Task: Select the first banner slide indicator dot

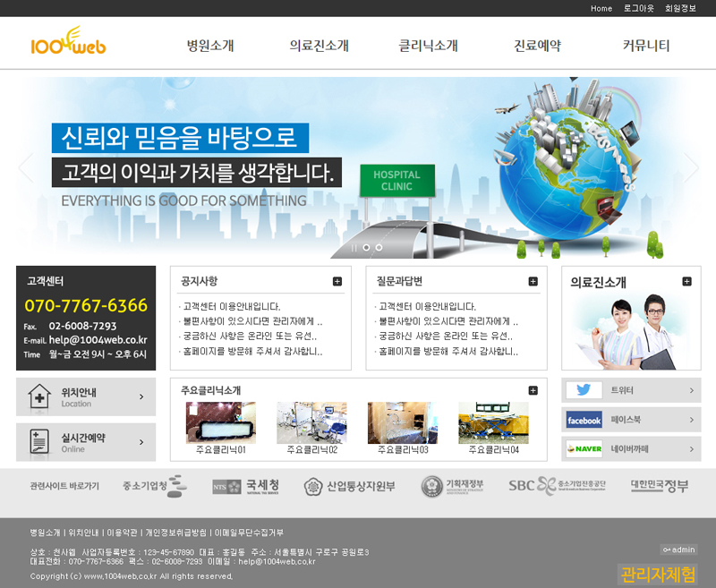Action: pos(366,247)
